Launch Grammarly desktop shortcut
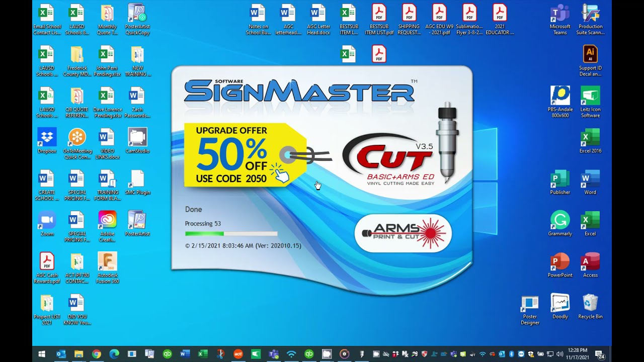This screenshot has width=644, height=362. [560, 224]
